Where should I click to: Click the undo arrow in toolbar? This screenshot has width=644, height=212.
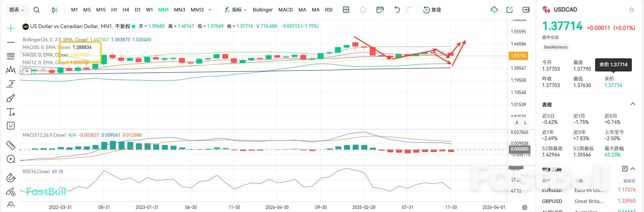pos(397,10)
